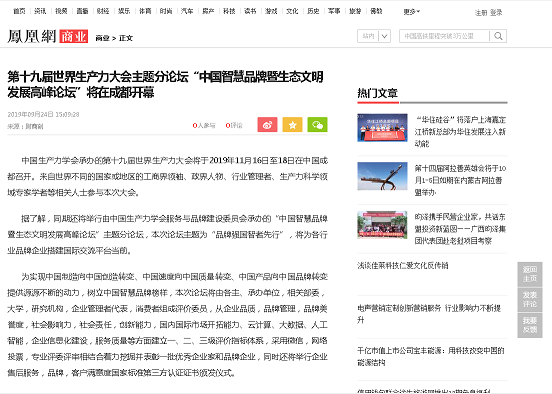Open 文化 in the top navigation
This screenshot has width=552, height=394.
pos(292,11)
